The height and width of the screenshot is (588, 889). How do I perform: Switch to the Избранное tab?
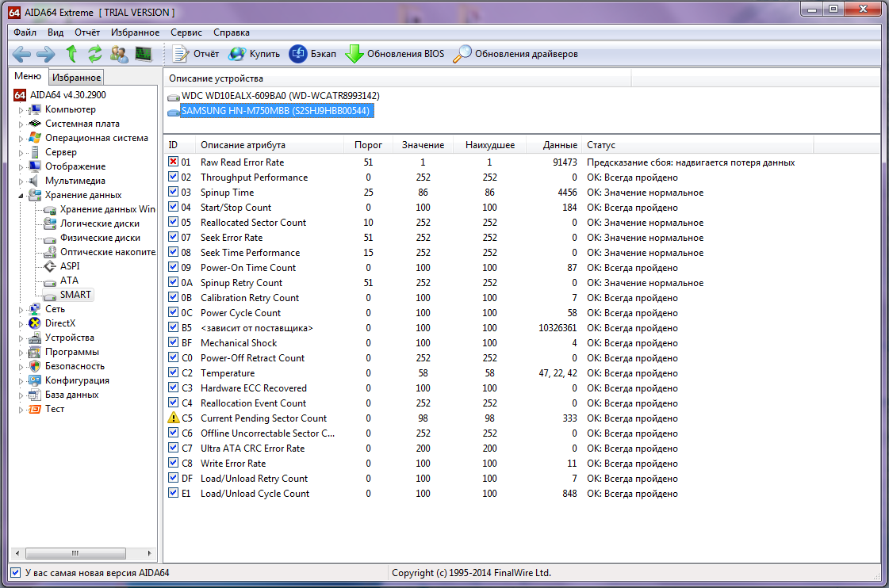[76, 78]
